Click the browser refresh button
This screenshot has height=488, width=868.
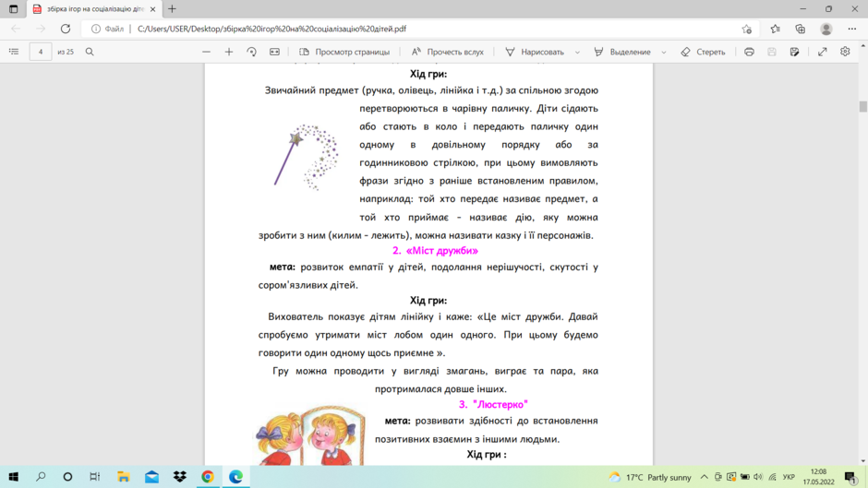click(66, 29)
